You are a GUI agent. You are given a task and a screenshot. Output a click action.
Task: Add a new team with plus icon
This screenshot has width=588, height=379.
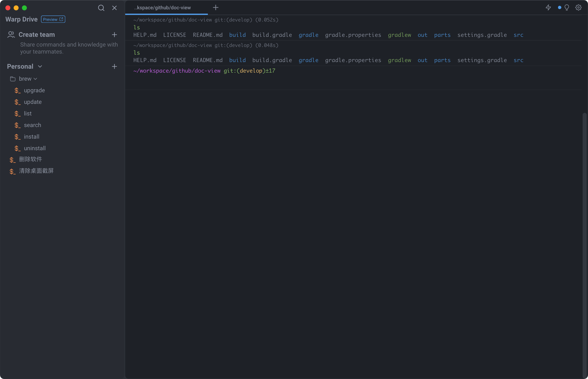coord(114,35)
